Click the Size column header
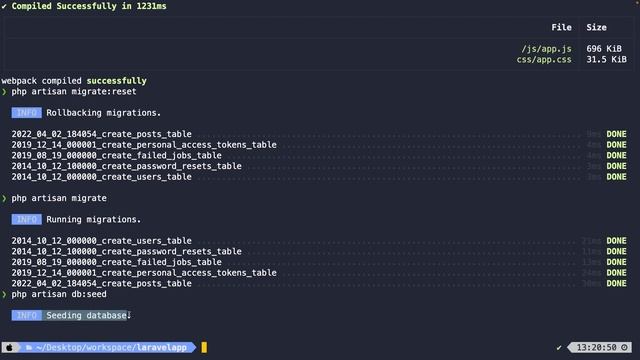The width and height of the screenshot is (640, 360). tap(596, 27)
